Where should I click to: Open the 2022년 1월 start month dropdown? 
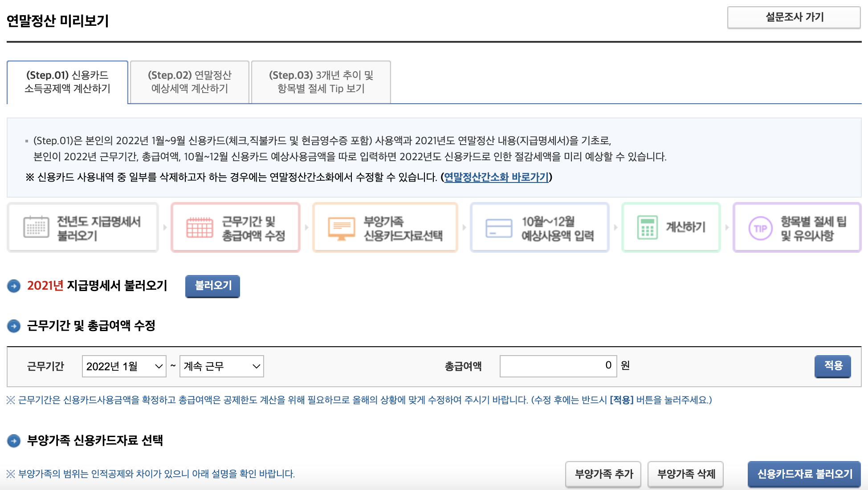(124, 366)
